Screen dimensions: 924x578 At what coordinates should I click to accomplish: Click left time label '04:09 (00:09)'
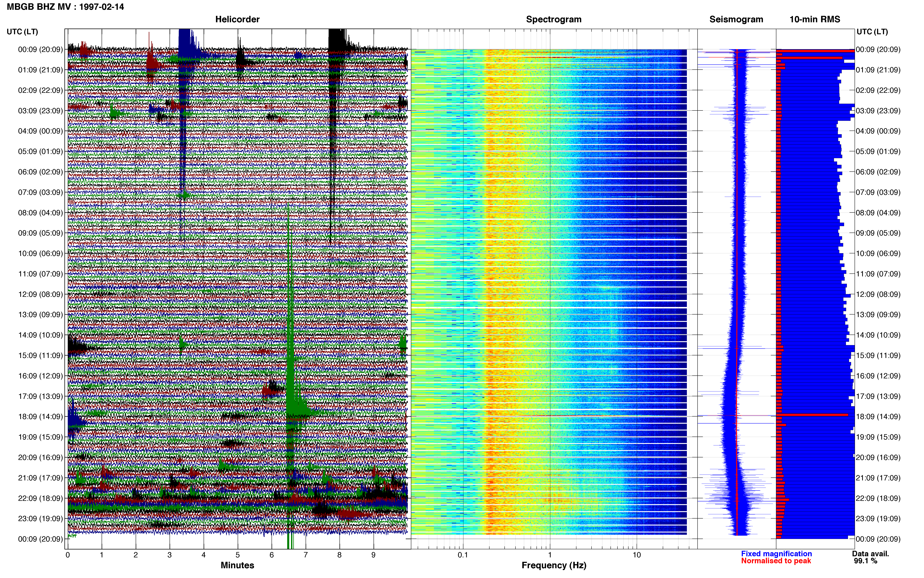(41, 131)
